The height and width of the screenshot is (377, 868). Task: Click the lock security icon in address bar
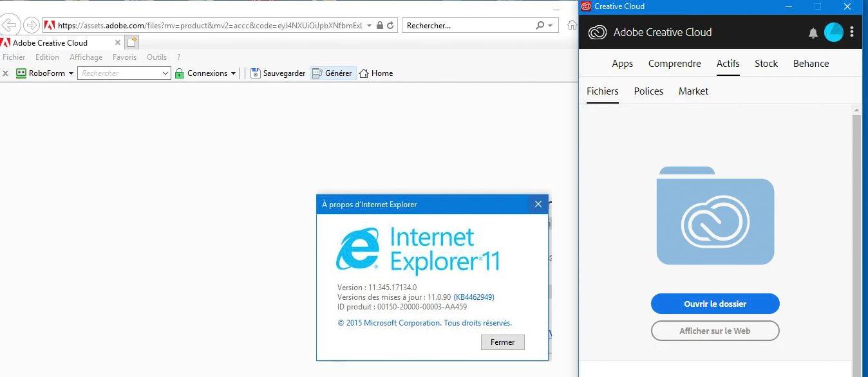pos(380,26)
